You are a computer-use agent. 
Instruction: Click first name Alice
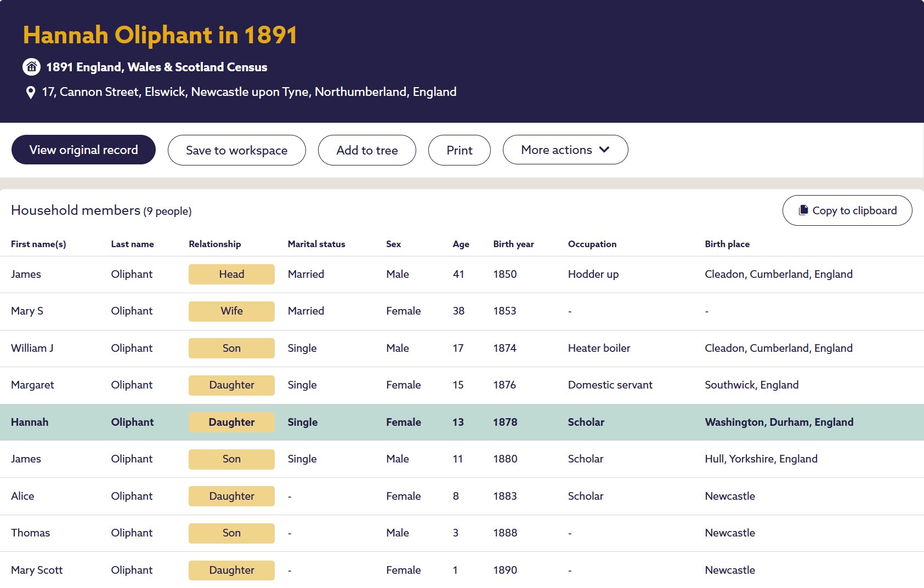pos(22,496)
